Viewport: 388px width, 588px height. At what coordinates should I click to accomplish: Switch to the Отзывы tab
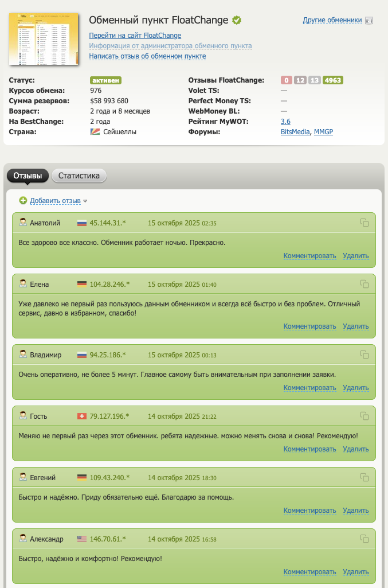click(28, 176)
